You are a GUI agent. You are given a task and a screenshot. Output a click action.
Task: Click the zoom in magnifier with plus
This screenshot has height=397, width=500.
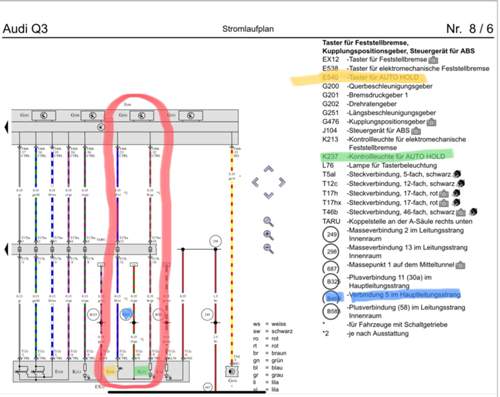(268, 235)
